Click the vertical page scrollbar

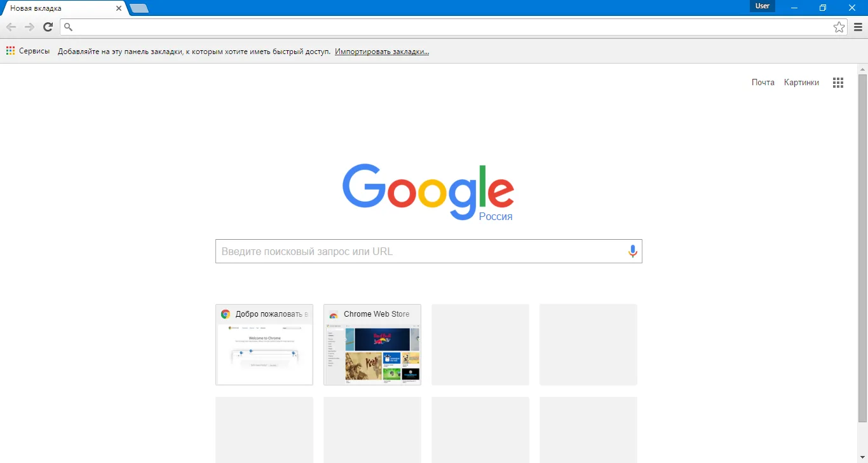[862, 248]
